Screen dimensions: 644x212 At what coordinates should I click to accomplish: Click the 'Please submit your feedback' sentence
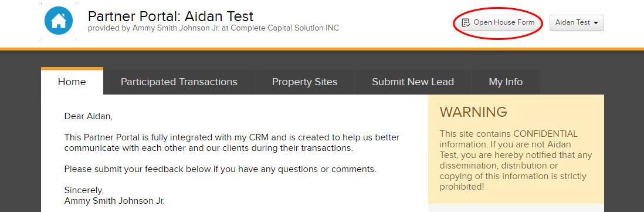point(220,169)
